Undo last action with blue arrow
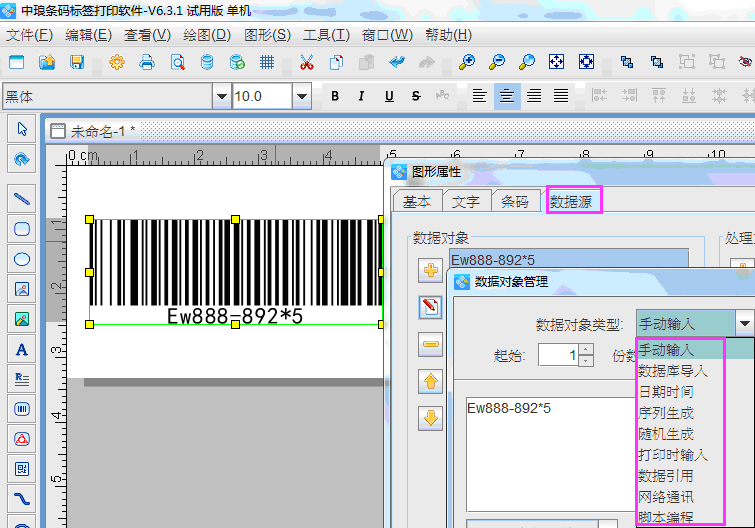 click(397, 62)
